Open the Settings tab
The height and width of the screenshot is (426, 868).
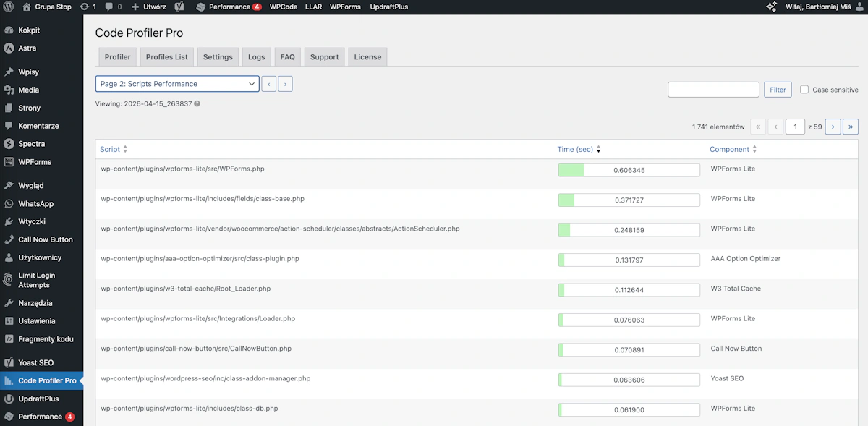pos(218,57)
